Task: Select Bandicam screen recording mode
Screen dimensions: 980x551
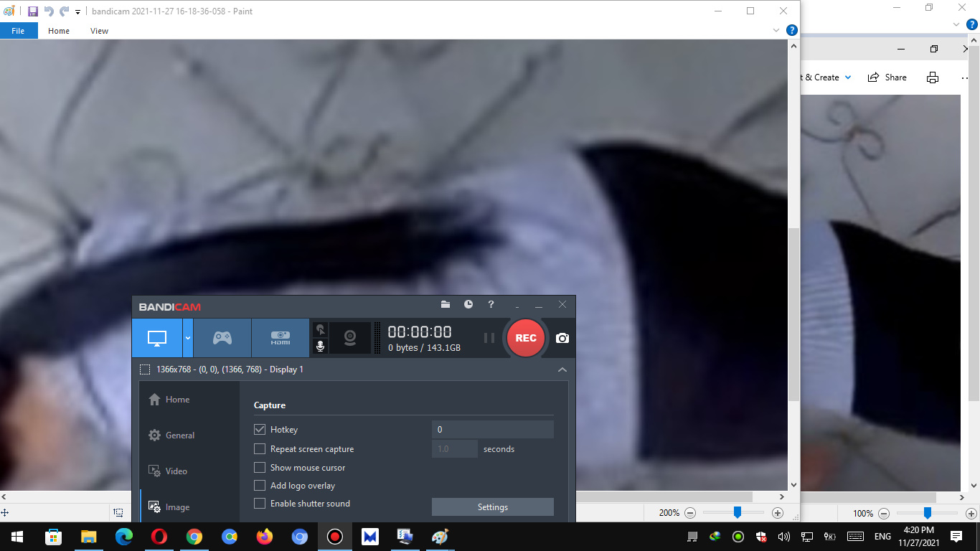Action: pos(157,338)
